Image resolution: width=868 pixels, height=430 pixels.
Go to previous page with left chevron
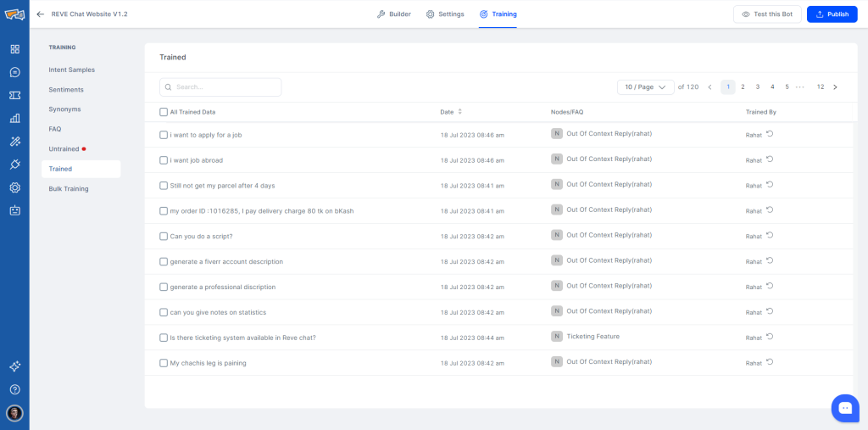(x=709, y=87)
